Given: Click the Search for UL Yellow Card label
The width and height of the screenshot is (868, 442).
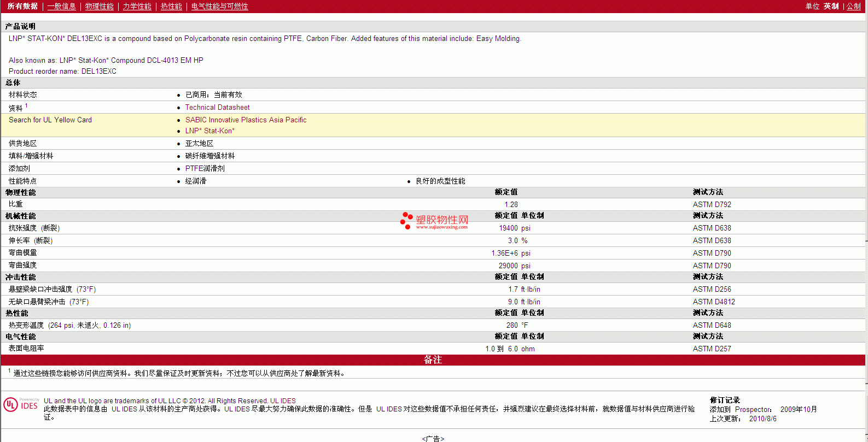Looking at the screenshot, I should tap(50, 120).
